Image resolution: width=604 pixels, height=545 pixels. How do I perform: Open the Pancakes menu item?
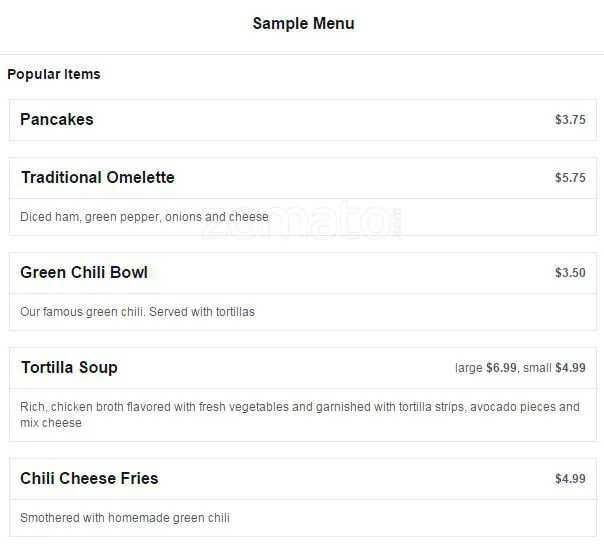(57, 119)
